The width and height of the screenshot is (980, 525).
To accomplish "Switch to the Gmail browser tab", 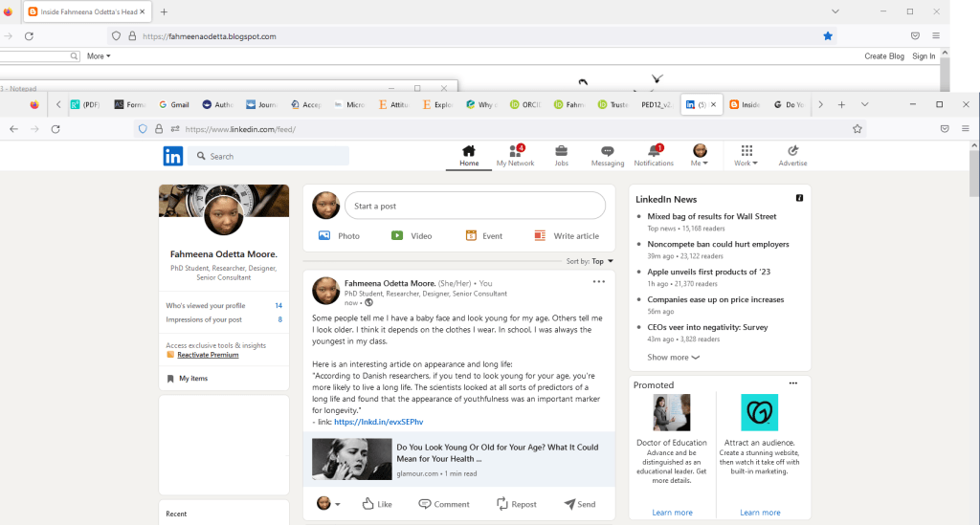I will click(173, 104).
